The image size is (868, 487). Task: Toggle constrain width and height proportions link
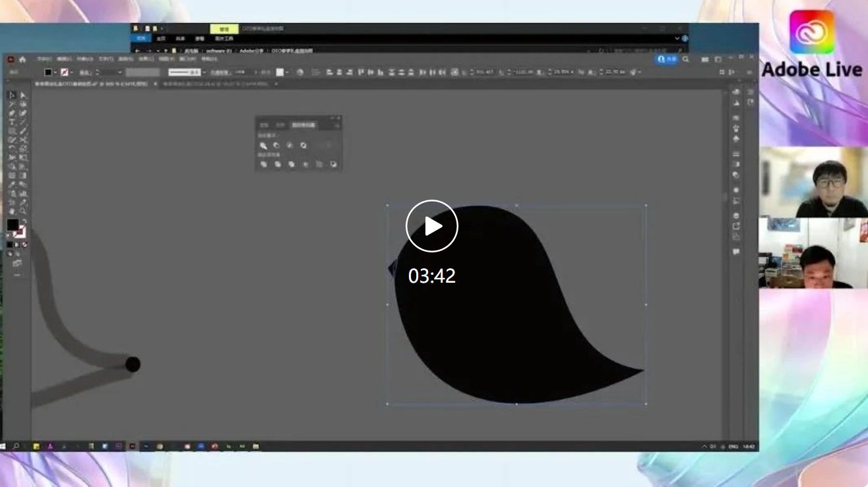[x=581, y=72]
